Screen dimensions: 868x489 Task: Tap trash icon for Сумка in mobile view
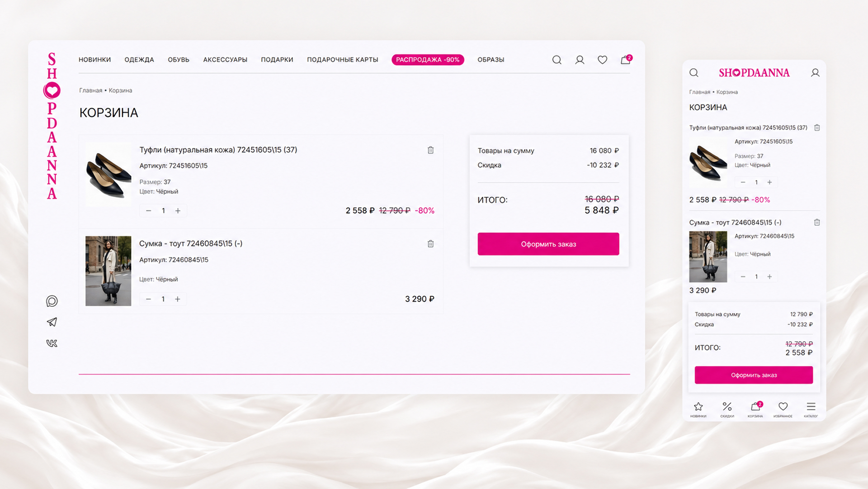(817, 223)
